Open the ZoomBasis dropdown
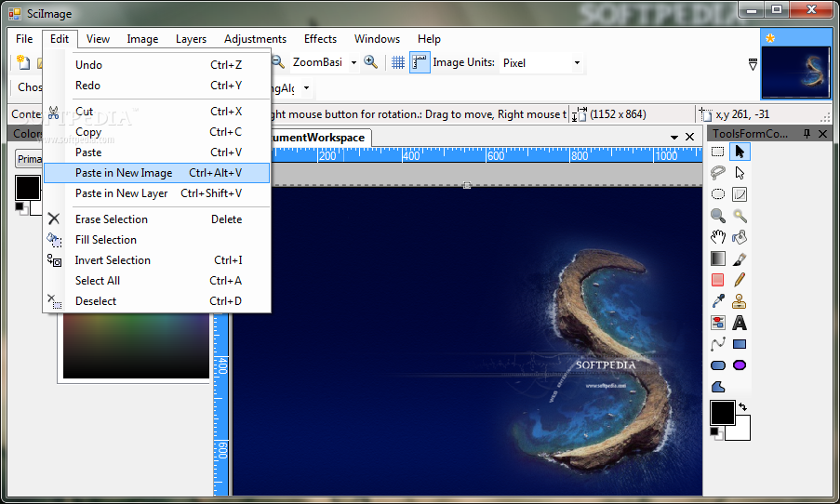The width and height of the screenshot is (840, 504). [353, 62]
